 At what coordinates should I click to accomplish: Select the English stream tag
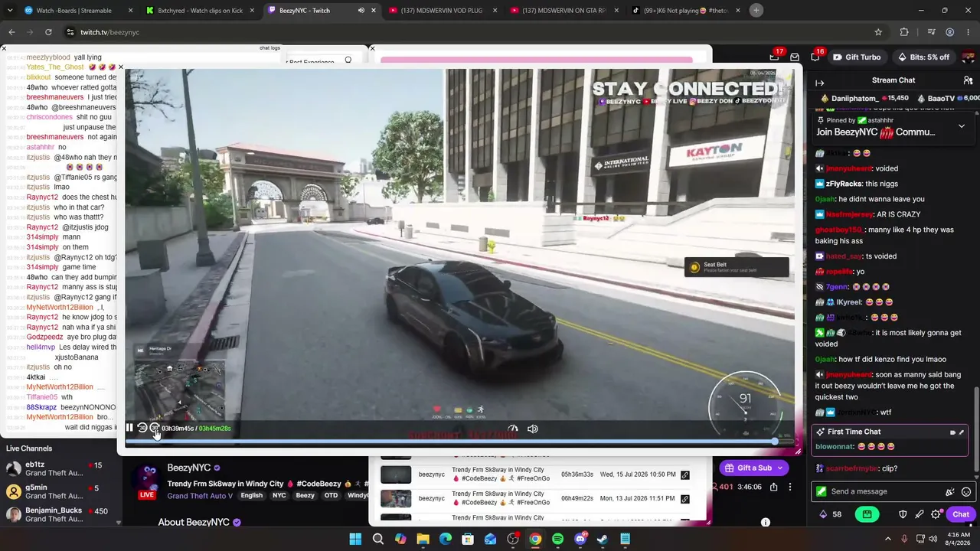click(251, 496)
